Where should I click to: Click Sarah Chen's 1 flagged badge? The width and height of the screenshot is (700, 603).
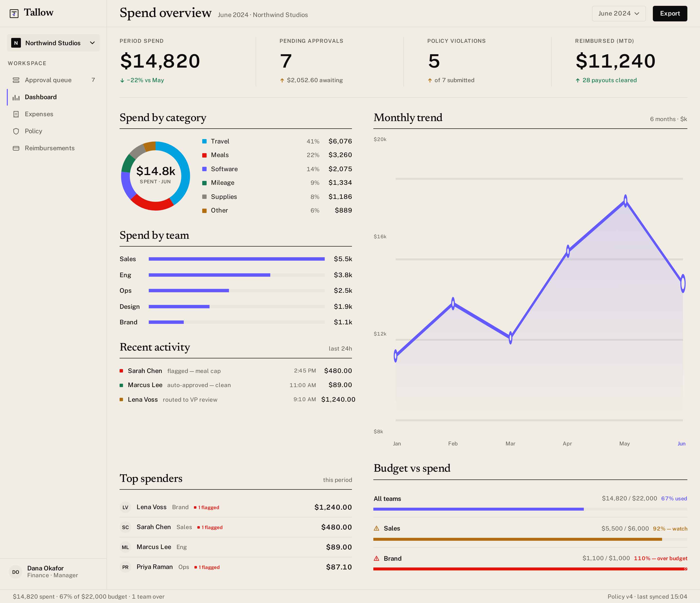point(210,527)
